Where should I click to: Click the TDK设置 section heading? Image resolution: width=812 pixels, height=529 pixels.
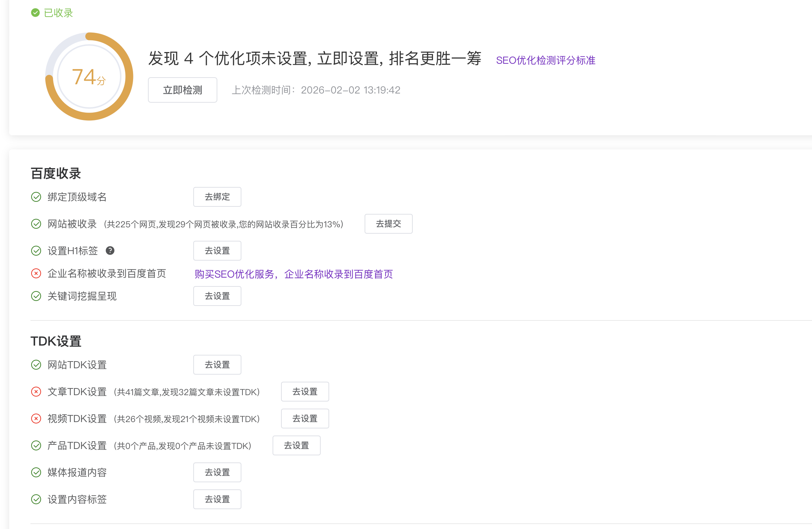56,341
